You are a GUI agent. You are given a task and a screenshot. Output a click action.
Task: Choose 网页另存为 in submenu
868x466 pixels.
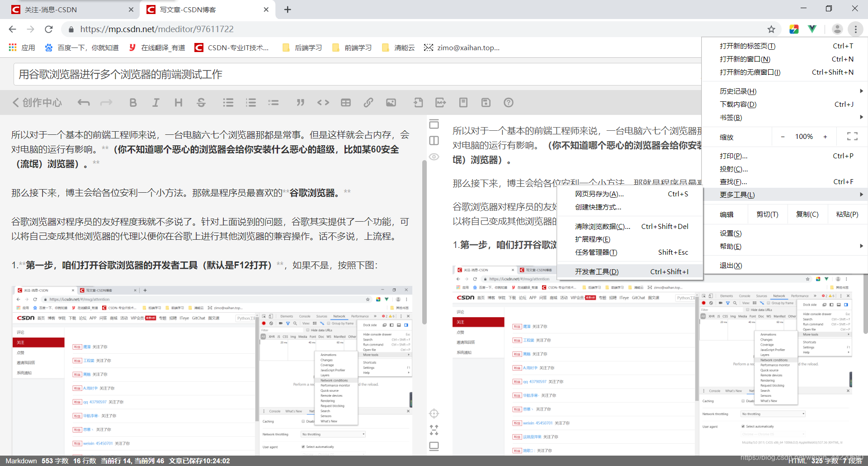pyautogui.click(x=630, y=194)
